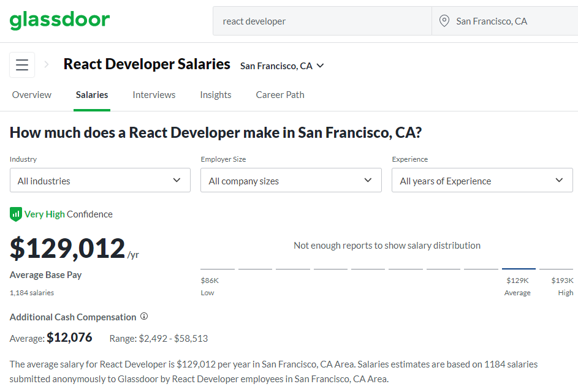This screenshot has width=578, height=392.
Task: Open the All years of Experience dropdown
Action: [482, 180]
